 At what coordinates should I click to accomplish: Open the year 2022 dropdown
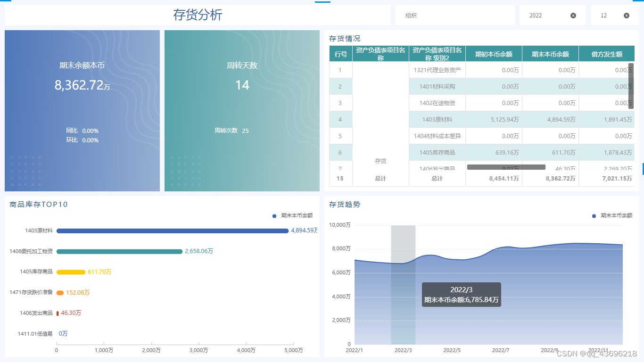[553, 15]
